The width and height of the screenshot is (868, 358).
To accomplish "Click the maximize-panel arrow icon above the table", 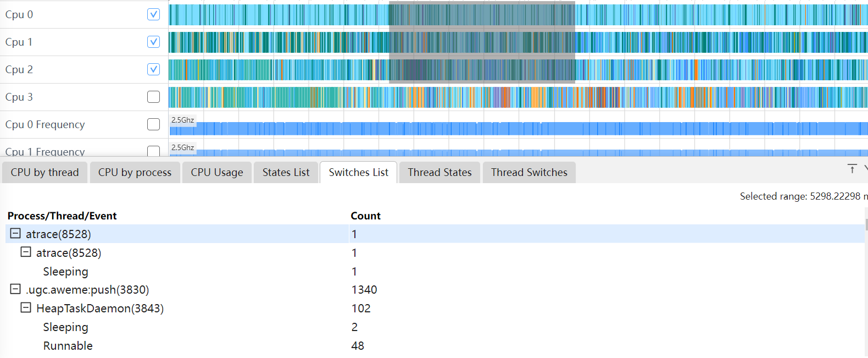I will pos(852,169).
